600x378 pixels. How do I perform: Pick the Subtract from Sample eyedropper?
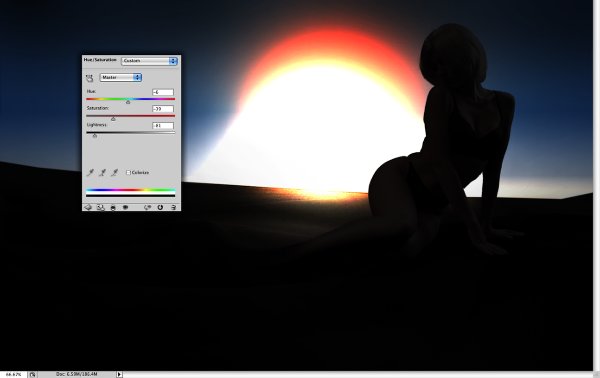[x=114, y=173]
